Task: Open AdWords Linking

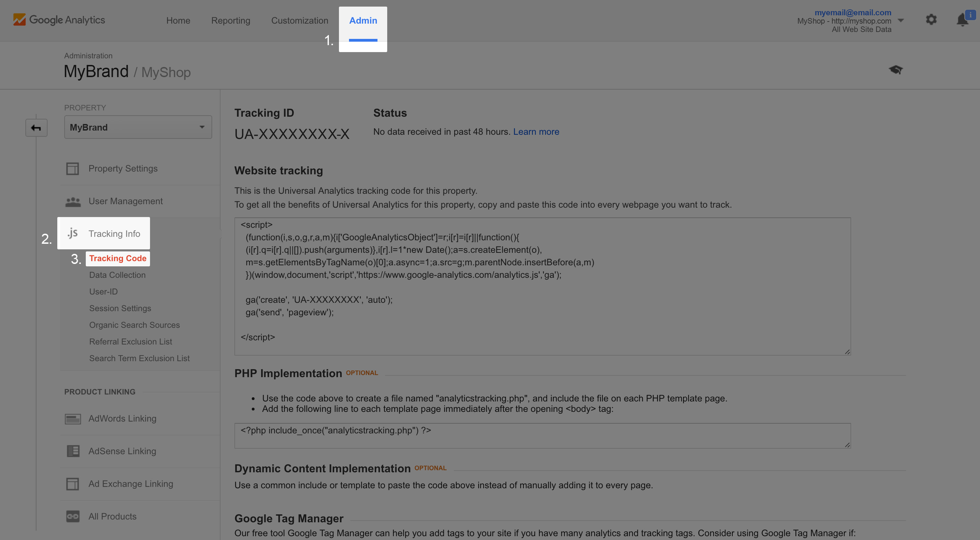Action: [123, 418]
